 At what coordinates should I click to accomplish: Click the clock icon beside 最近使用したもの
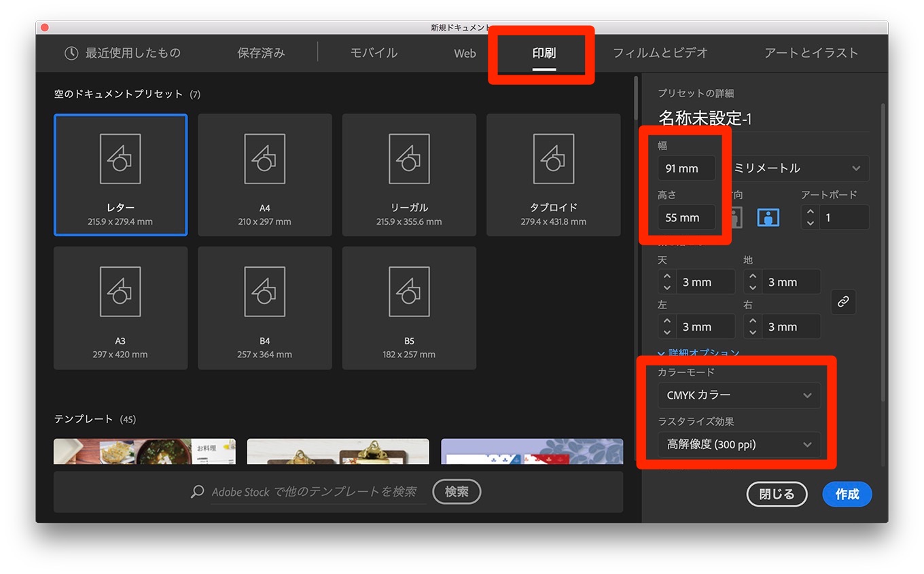[x=71, y=53]
